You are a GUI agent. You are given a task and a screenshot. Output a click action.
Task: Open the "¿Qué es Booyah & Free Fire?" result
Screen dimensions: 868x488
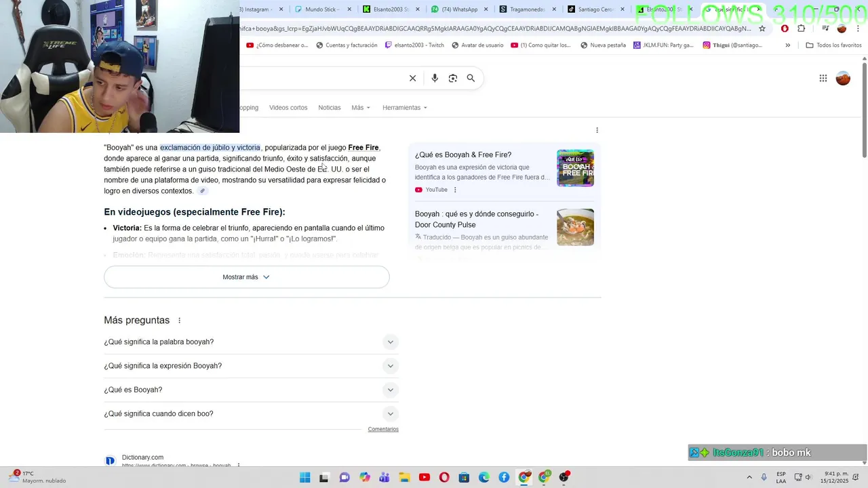pyautogui.click(x=463, y=155)
